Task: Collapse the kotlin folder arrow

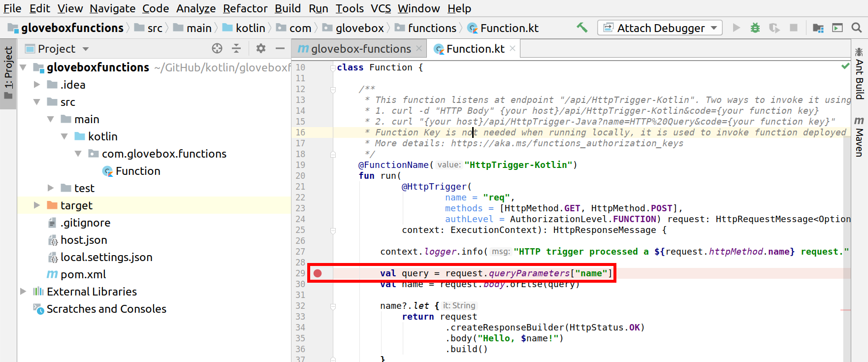Action: [x=64, y=136]
